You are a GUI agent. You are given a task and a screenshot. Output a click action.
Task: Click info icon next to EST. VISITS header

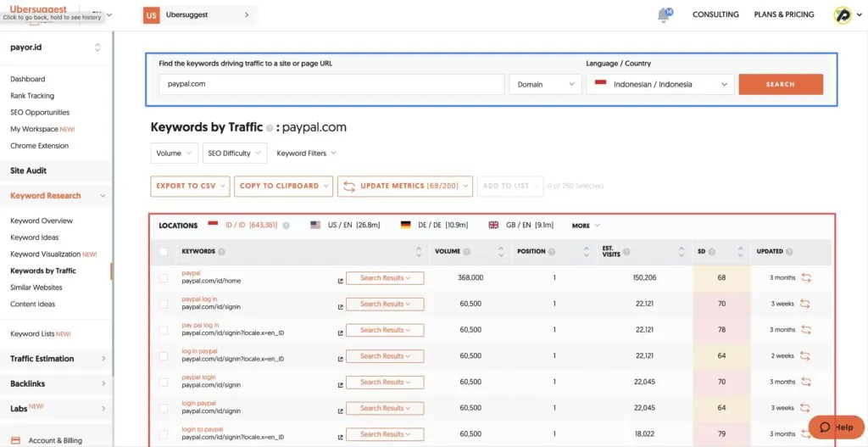pyautogui.click(x=626, y=253)
